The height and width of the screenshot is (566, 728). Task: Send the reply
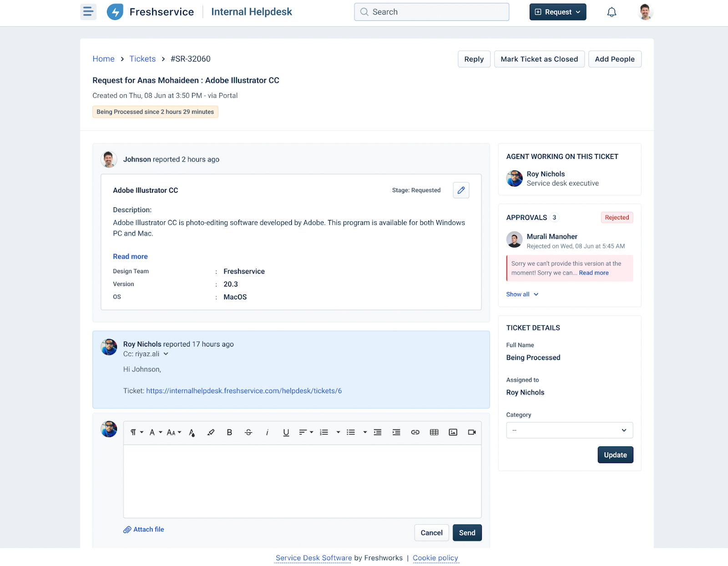(467, 533)
